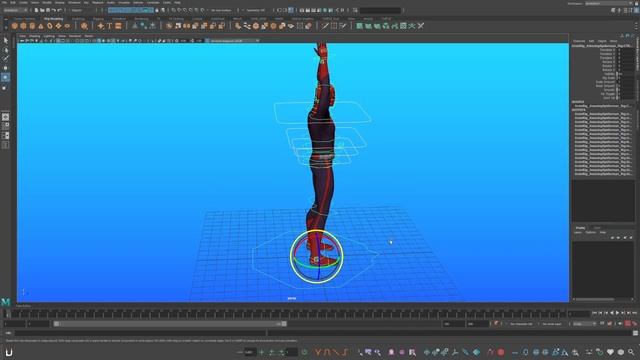Toggle Snap to Projected Center

coord(191,10)
